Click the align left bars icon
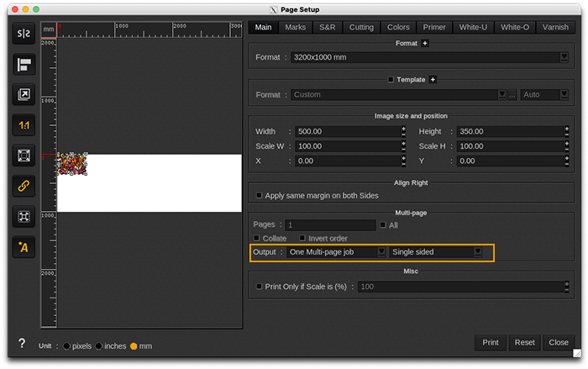The image size is (588, 369). tap(24, 64)
